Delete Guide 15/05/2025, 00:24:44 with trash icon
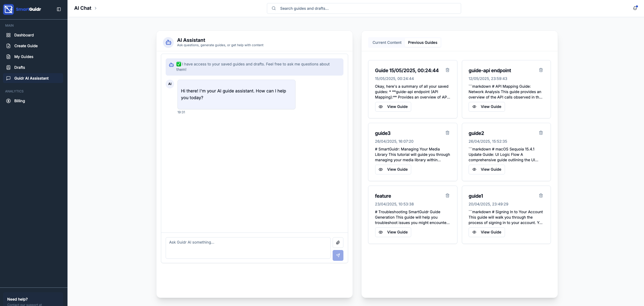Viewport: 644px width, 306px height. click(447, 70)
